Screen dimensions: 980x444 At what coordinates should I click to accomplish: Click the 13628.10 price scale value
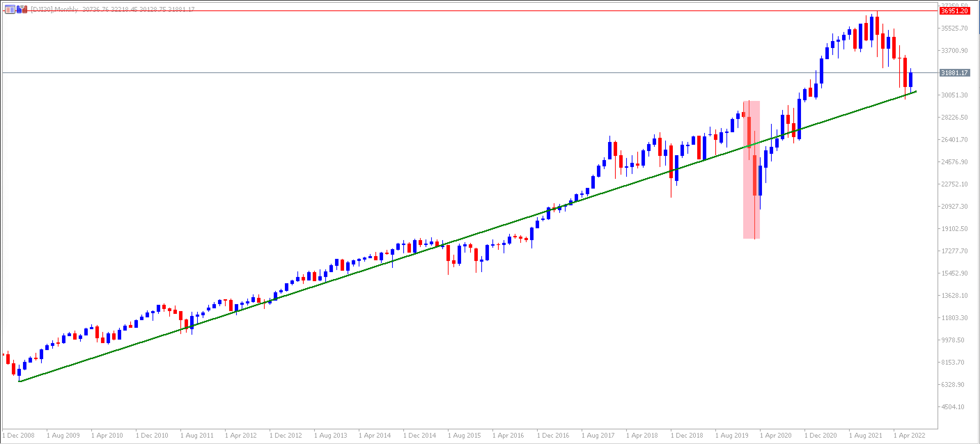tap(954, 295)
